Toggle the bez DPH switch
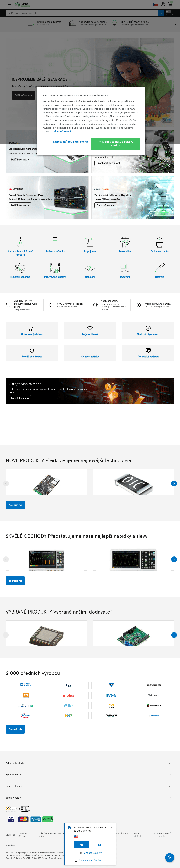 pyautogui.click(x=168, y=12)
